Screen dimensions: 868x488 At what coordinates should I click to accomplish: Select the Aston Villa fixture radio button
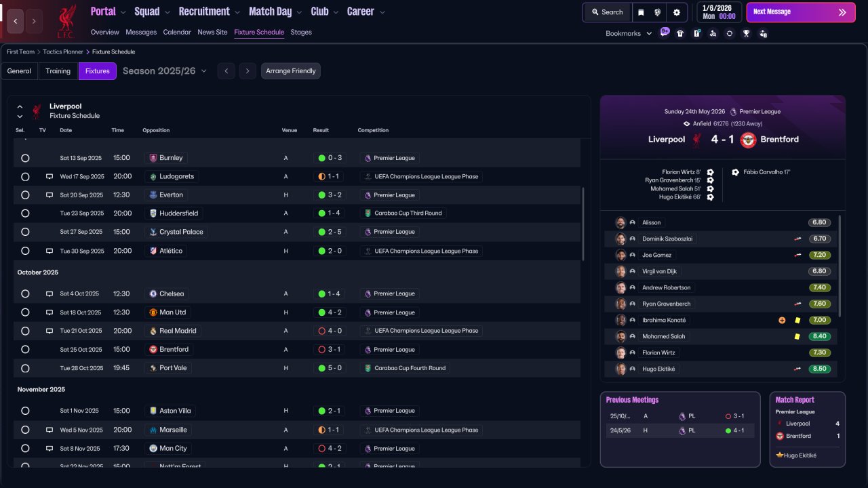(x=25, y=411)
